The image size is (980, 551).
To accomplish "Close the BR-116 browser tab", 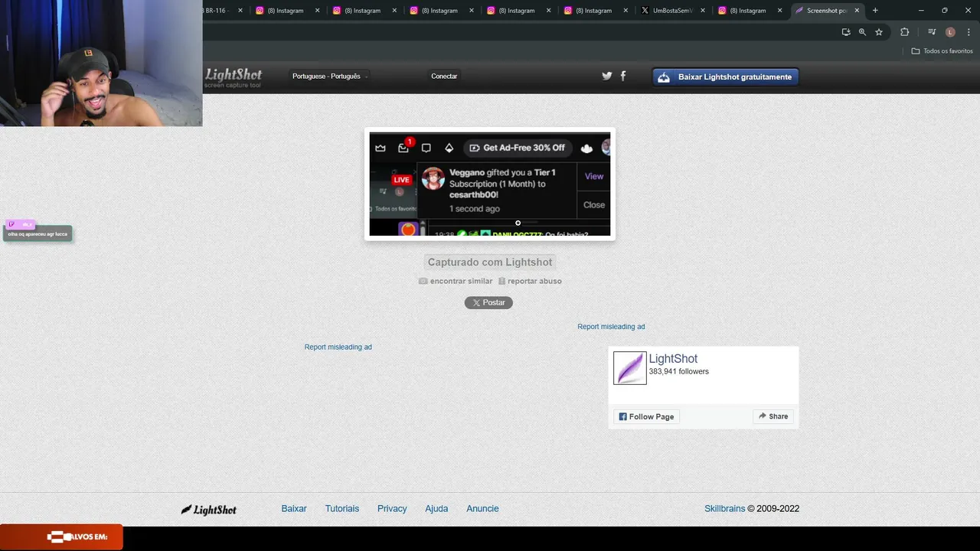I will [240, 11].
